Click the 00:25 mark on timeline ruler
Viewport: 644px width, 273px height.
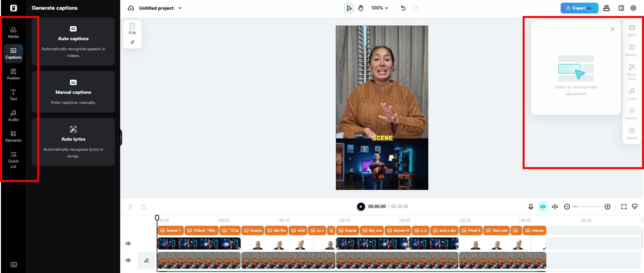pos(465,220)
